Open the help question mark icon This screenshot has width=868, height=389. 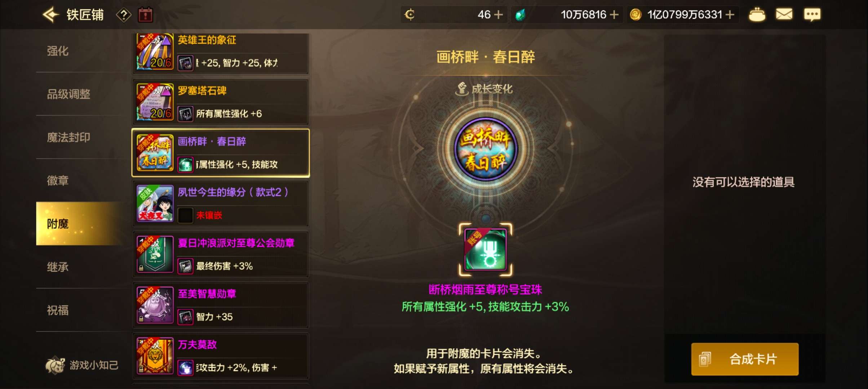124,15
